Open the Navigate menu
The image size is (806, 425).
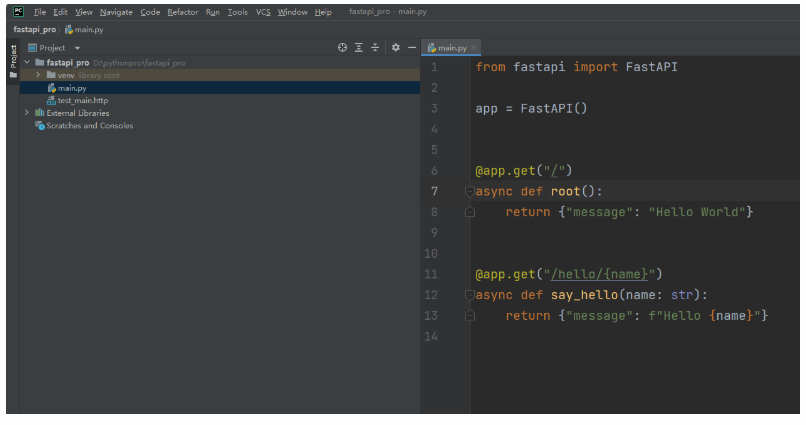click(x=116, y=12)
